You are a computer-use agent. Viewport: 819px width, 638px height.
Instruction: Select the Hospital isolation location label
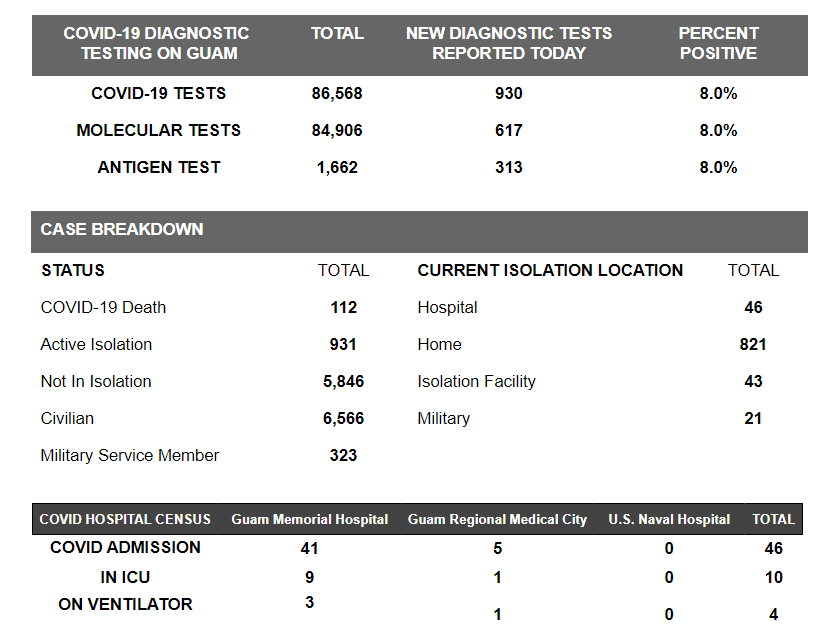(x=447, y=307)
